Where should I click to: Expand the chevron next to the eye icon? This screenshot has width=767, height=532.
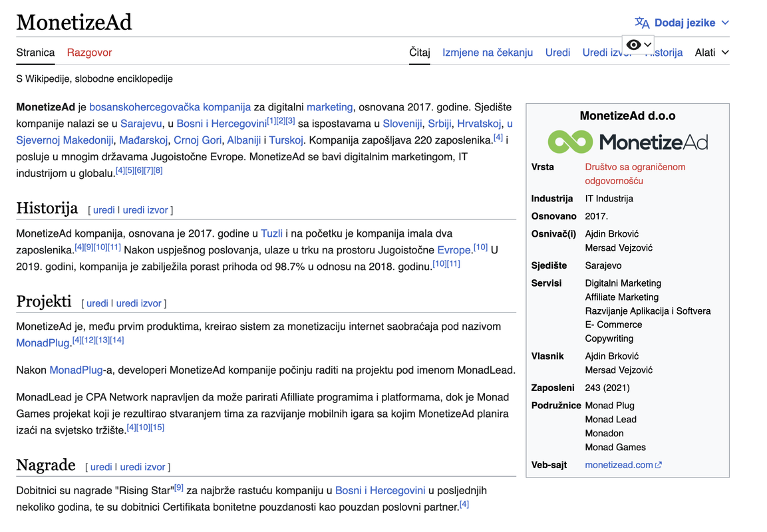pyautogui.click(x=648, y=45)
